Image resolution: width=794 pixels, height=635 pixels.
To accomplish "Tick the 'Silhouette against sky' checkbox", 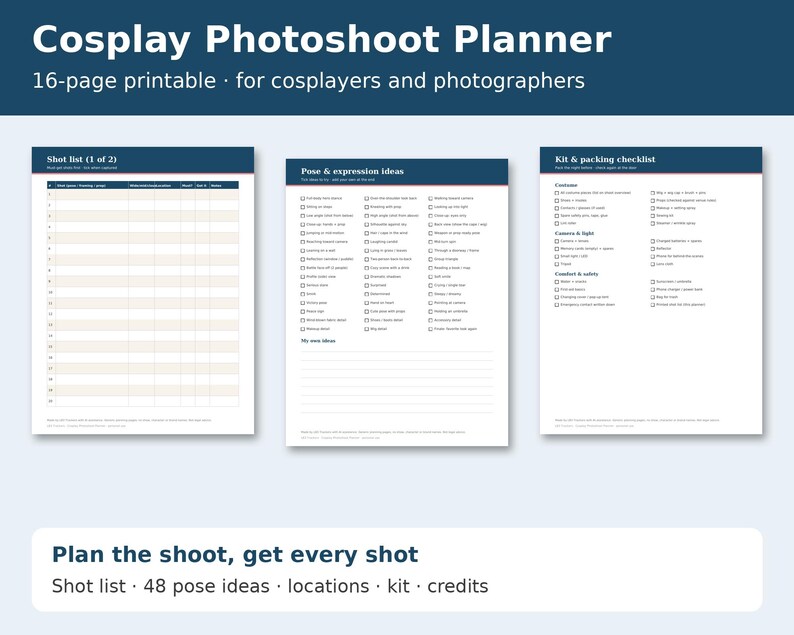I will pos(367,224).
